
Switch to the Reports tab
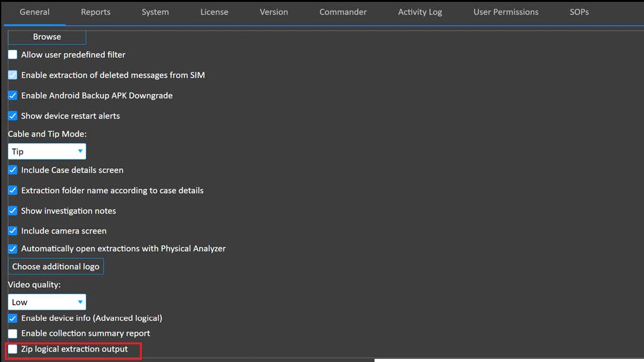tap(95, 12)
